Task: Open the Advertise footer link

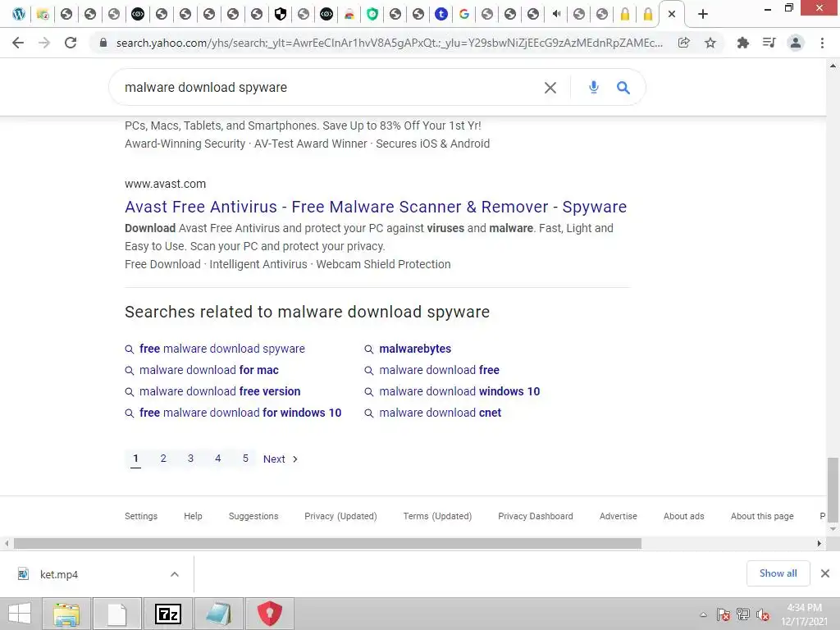Action: (619, 517)
